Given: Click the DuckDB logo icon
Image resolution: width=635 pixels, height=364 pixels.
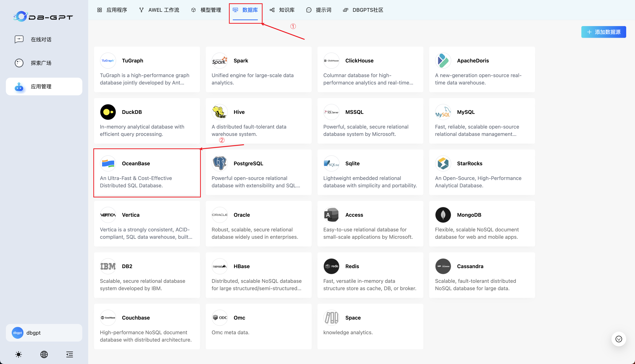Looking at the screenshot, I should (108, 112).
